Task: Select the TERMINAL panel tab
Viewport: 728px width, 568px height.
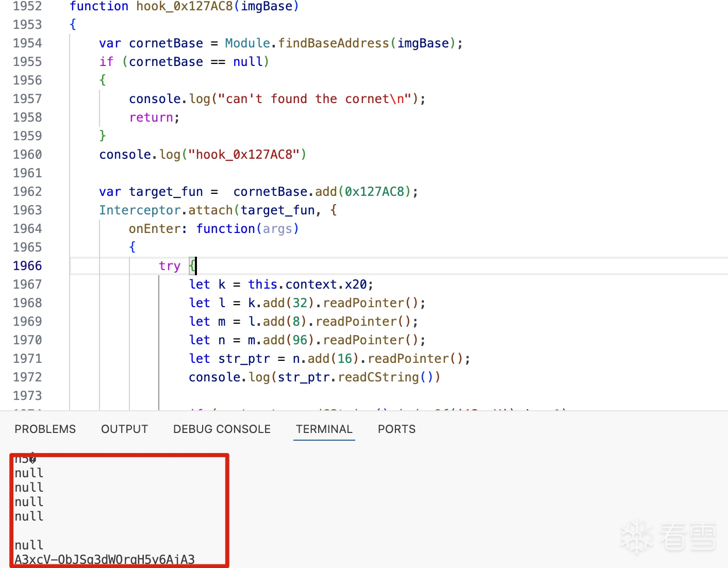Action: [324, 429]
